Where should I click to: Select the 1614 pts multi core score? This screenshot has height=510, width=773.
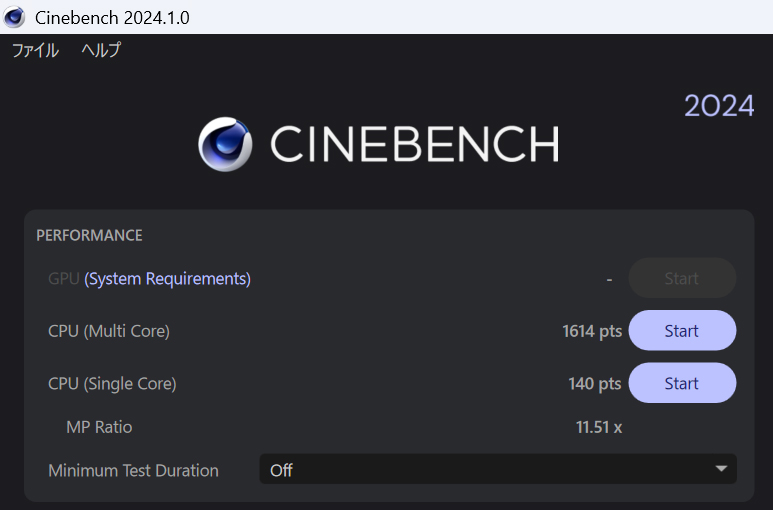pyautogui.click(x=592, y=331)
